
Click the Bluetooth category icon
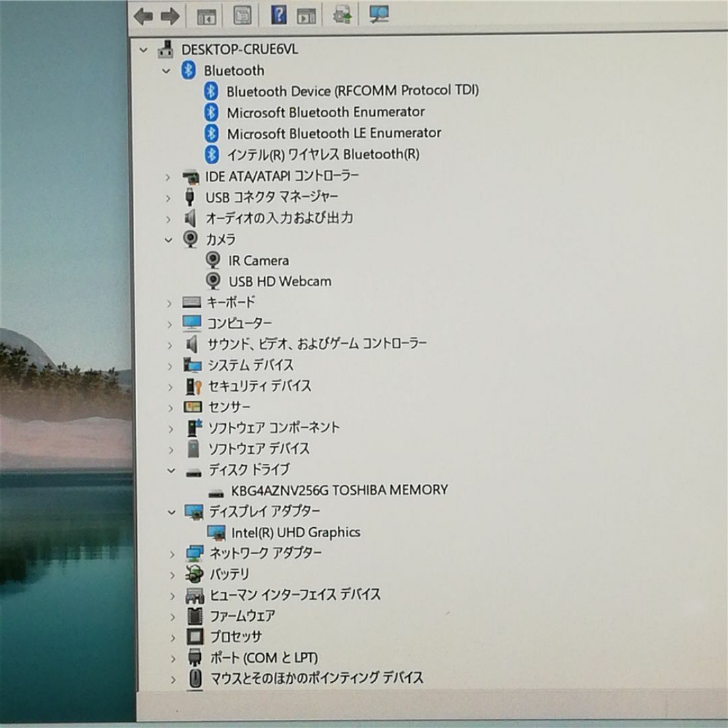pos(188,70)
